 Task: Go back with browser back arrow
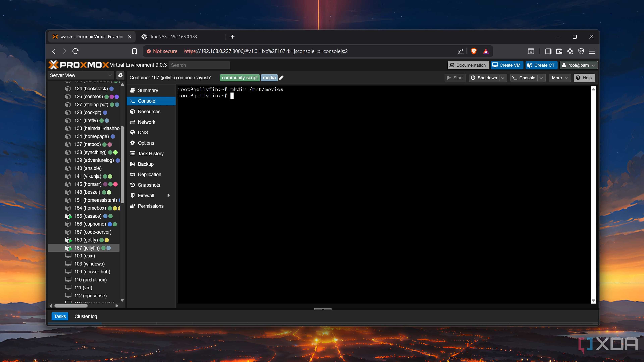pyautogui.click(x=54, y=51)
